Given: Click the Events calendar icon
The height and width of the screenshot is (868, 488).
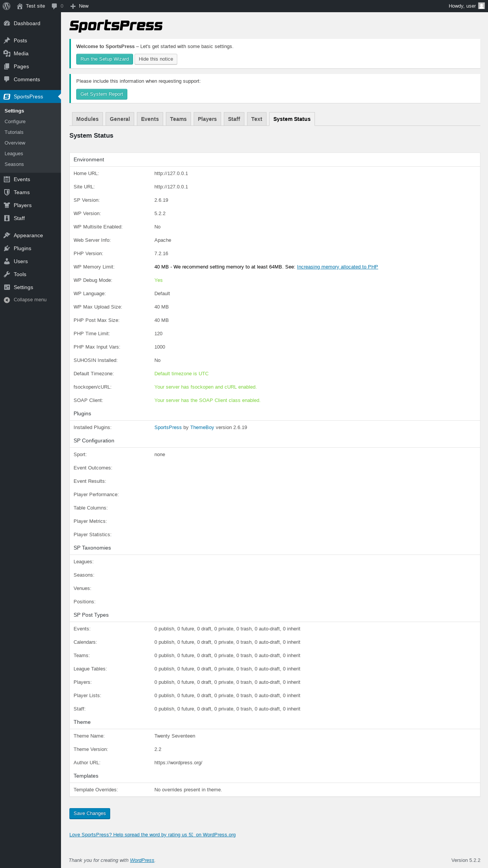Looking at the screenshot, I should tap(7, 179).
